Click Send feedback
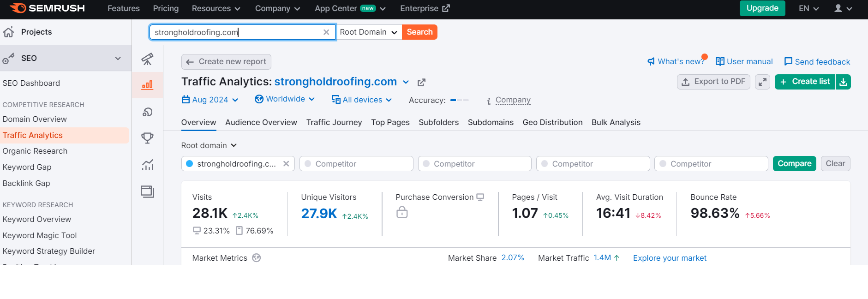 (x=817, y=62)
